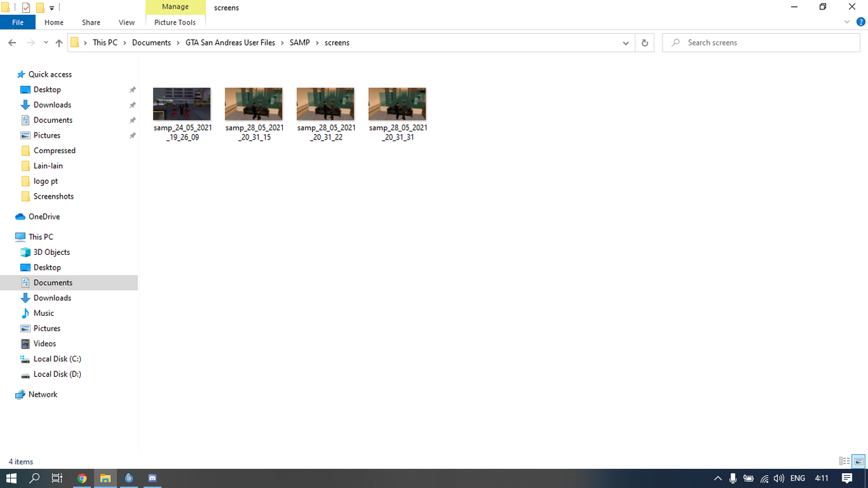Click SAMP in the address path
Image resolution: width=868 pixels, height=488 pixels.
click(x=300, y=43)
